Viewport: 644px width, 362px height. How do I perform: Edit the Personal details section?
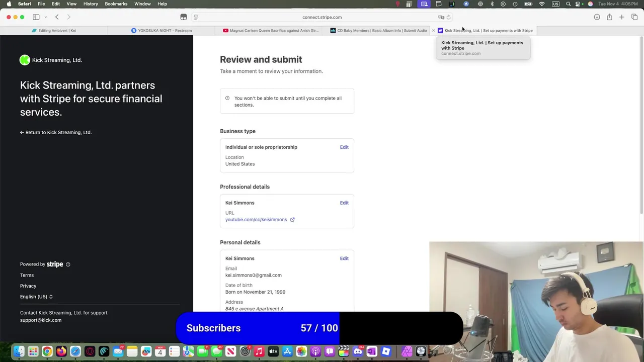click(x=344, y=258)
